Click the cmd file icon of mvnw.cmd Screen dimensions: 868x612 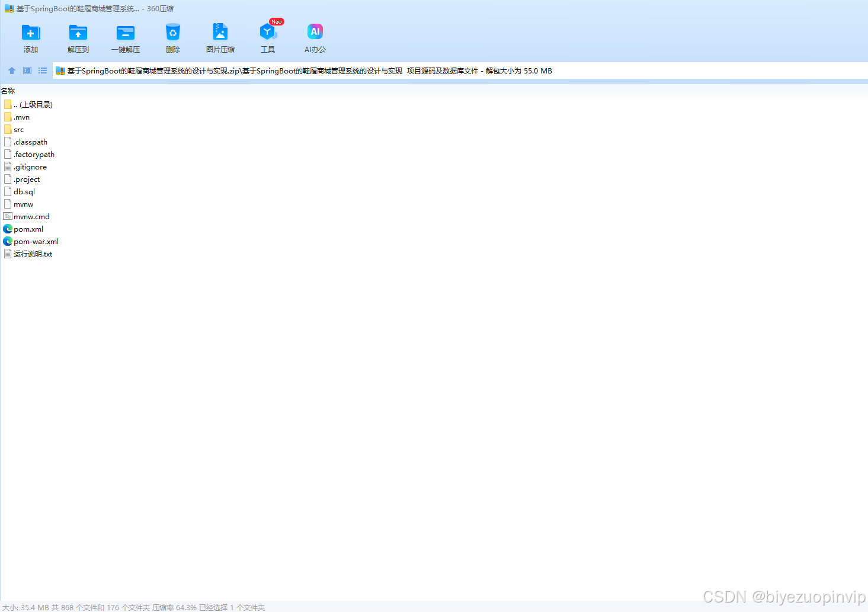8,217
